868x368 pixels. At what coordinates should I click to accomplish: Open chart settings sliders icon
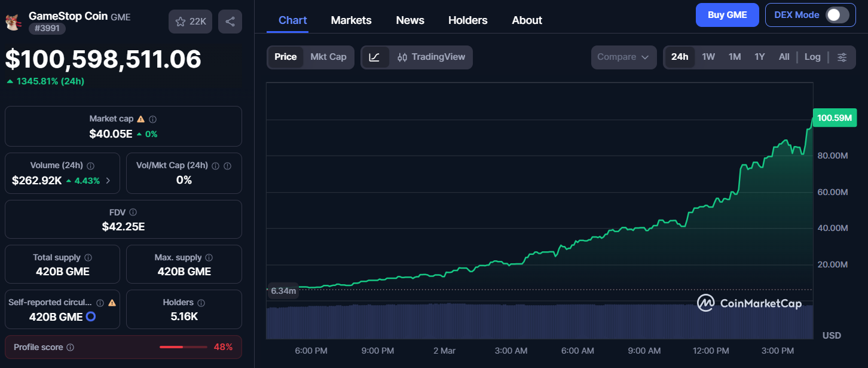point(842,57)
